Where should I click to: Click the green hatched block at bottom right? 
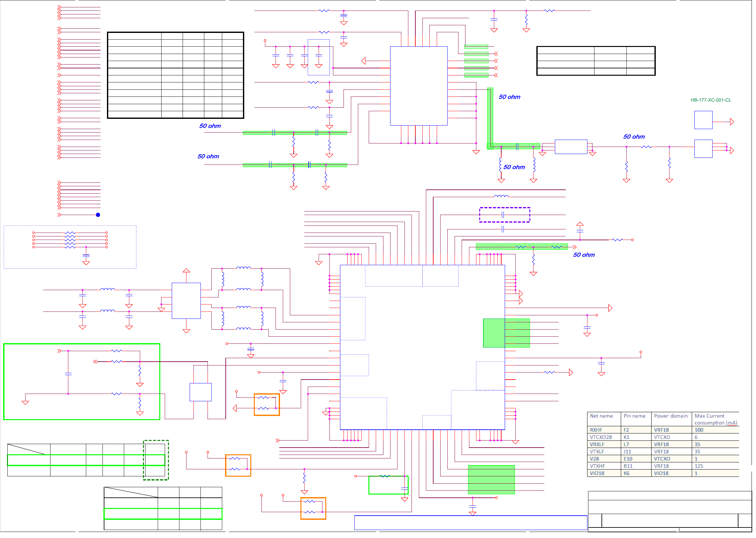[x=491, y=480]
